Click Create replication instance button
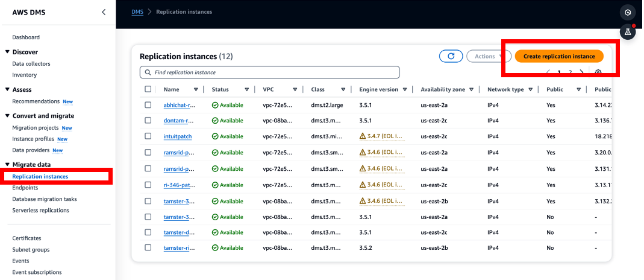644x280 pixels. point(559,56)
